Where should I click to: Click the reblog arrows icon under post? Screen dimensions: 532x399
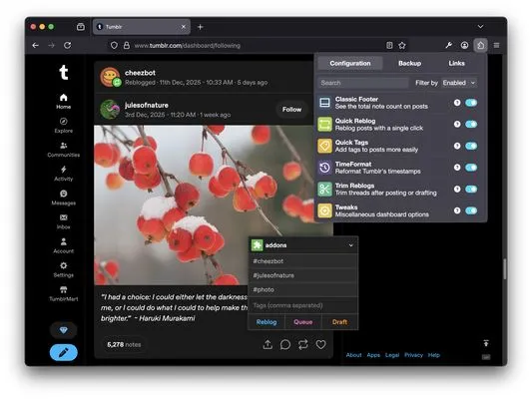click(303, 344)
